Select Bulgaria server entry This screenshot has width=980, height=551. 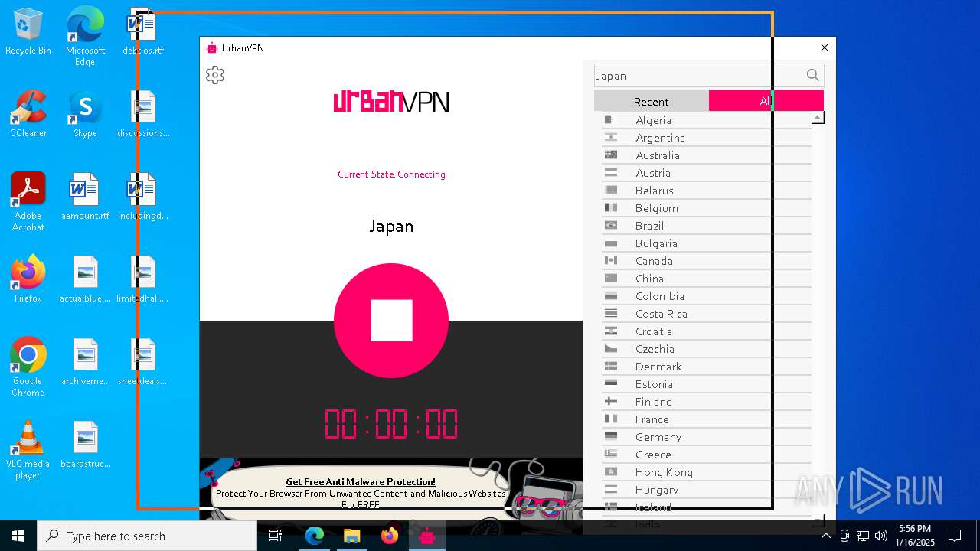(x=707, y=243)
